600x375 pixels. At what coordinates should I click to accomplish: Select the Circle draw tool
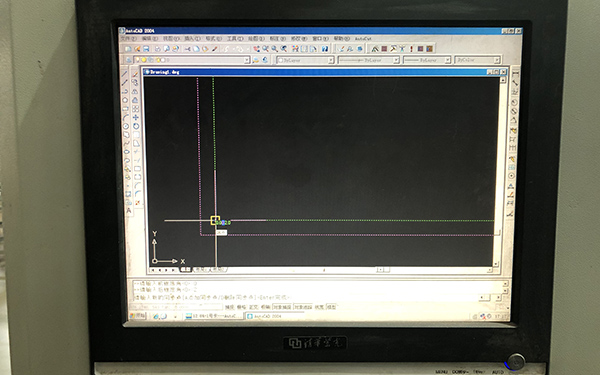pyautogui.click(x=126, y=126)
